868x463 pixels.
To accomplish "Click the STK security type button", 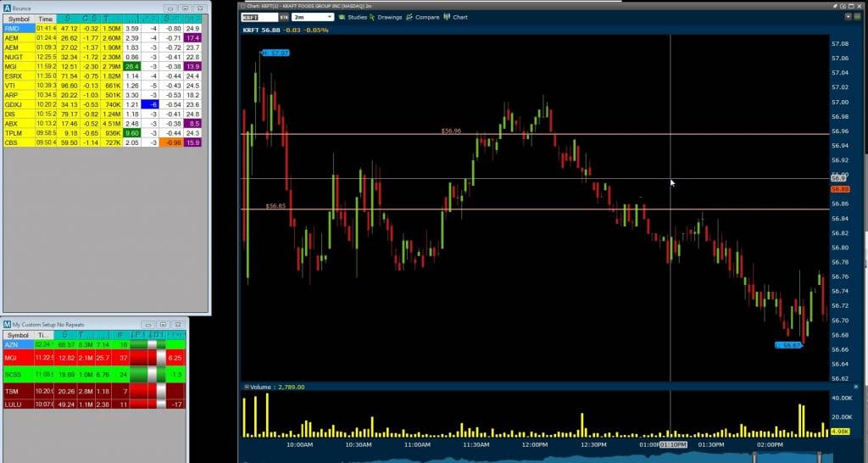I will click(284, 17).
